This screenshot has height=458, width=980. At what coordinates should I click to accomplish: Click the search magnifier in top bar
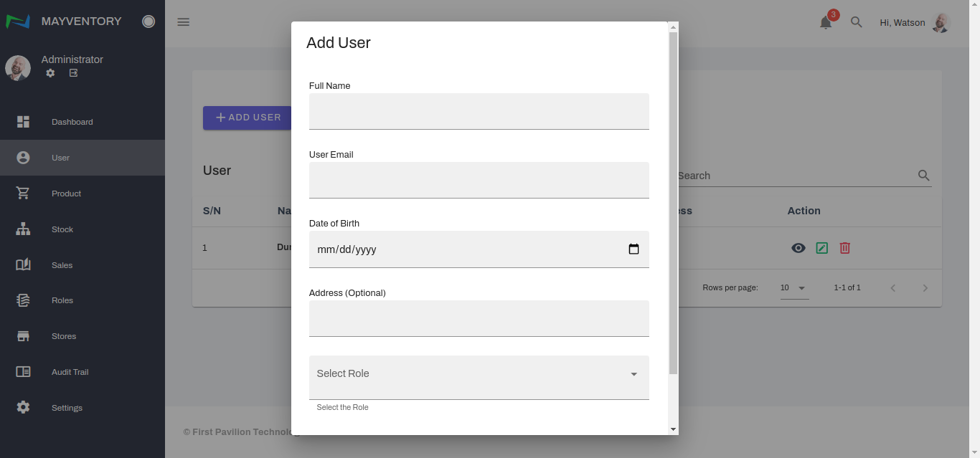[x=856, y=22]
